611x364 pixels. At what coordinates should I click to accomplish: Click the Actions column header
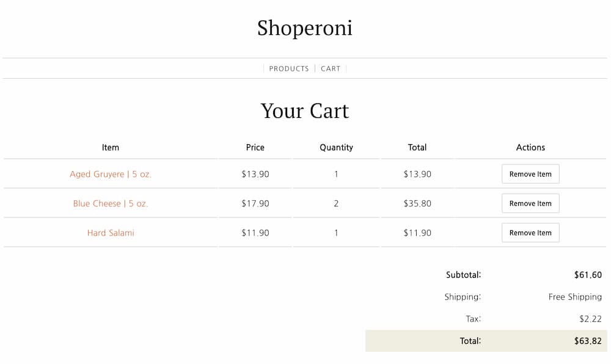tap(530, 147)
